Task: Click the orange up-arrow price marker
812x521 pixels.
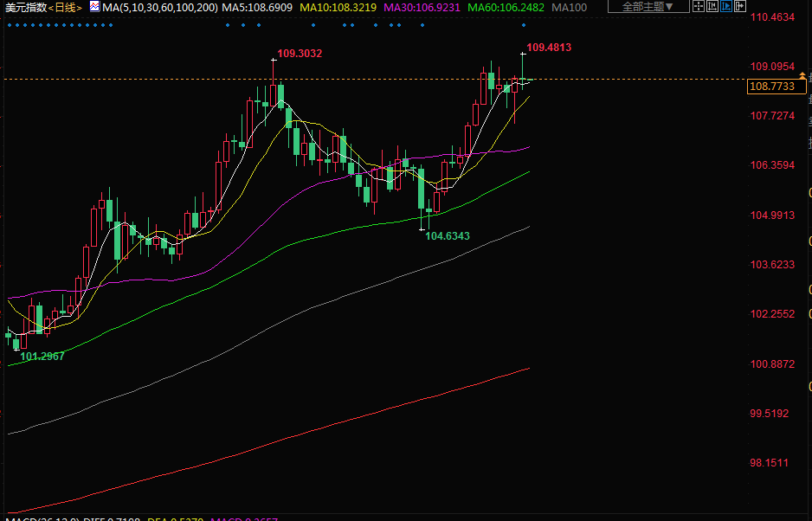Action: 802,77
